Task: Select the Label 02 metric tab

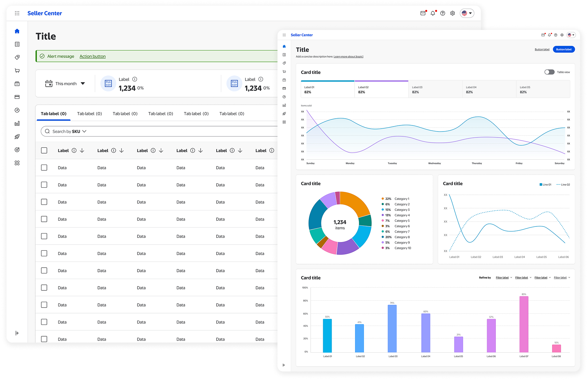Action: click(x=381, y=90)
